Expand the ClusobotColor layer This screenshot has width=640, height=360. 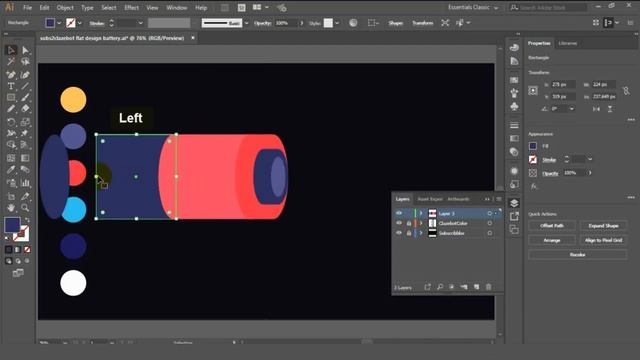(x=421, y=223)
